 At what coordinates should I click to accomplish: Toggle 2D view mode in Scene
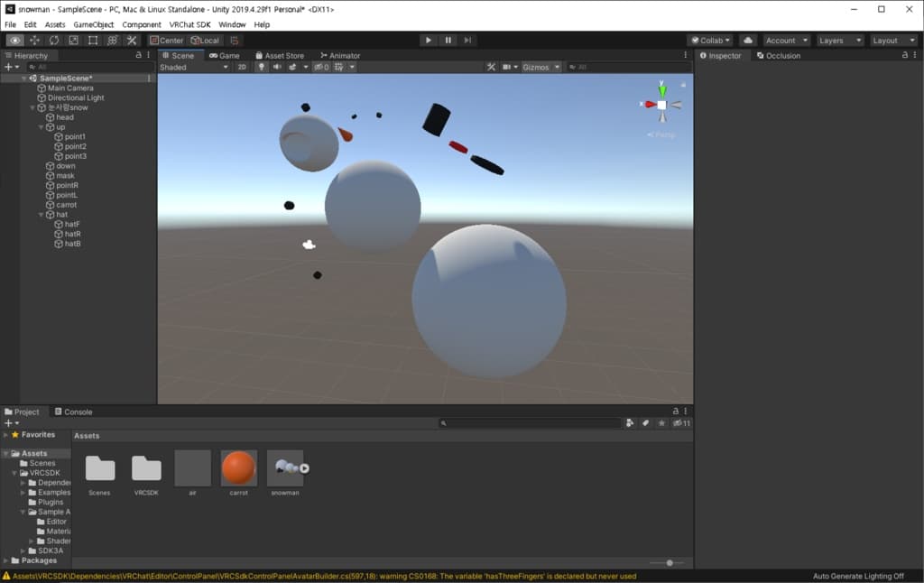242,68
